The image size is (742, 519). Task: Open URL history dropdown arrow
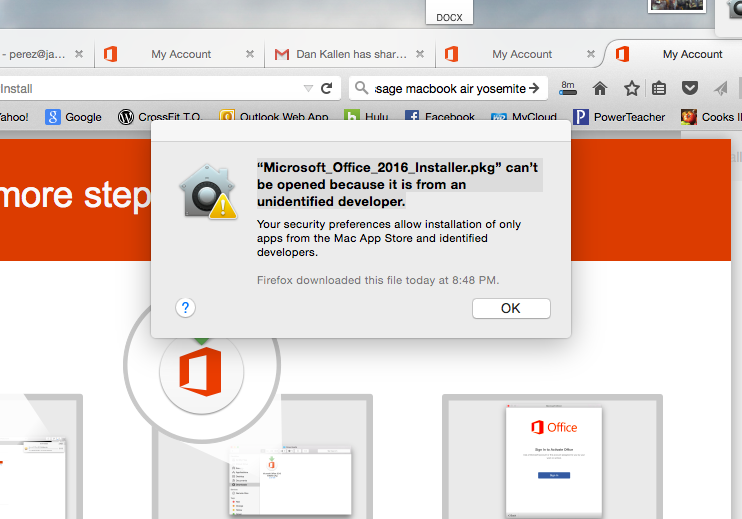tap(308, 88)
